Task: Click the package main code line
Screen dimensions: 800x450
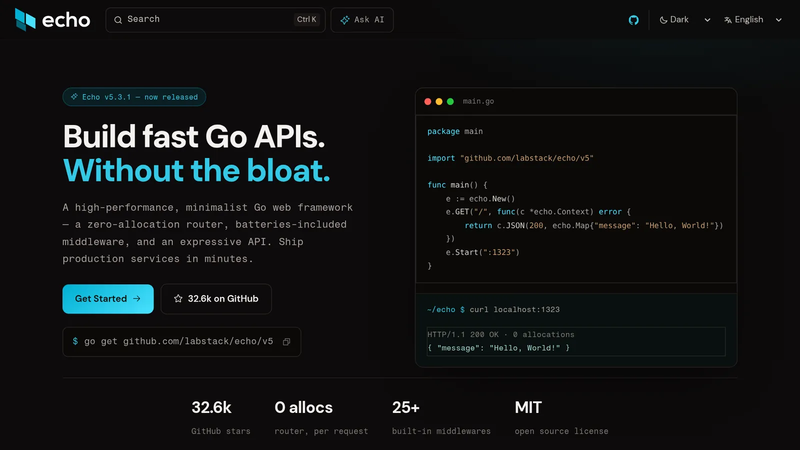Action: [x=455, y=131]
